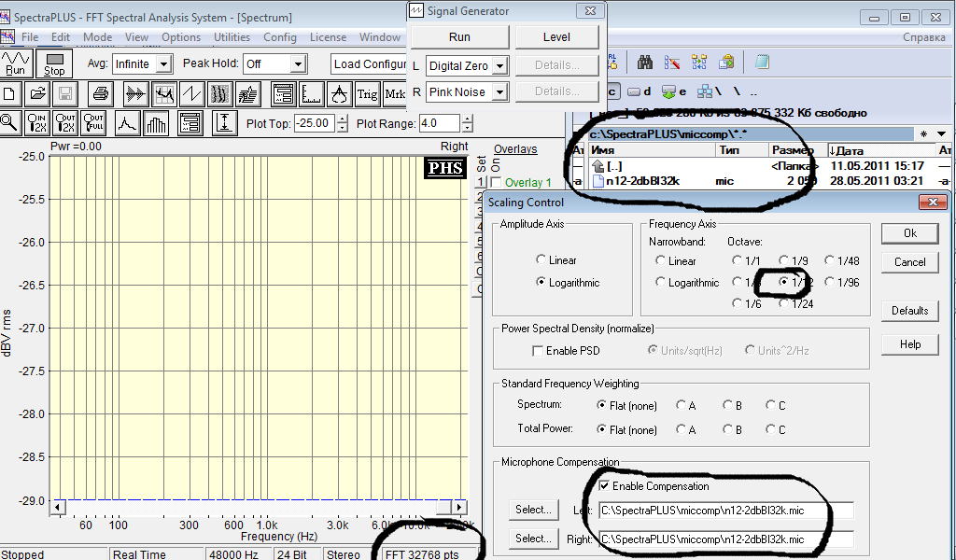This screenshot has width=956, height=560.
Task: Click Run in the Signal Generator
Action: tap(459, 37)
